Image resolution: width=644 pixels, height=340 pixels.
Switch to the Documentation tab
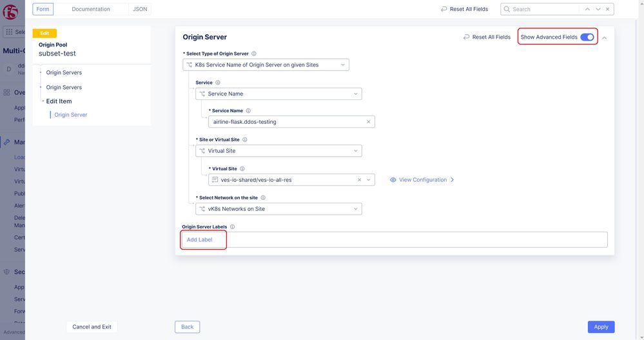(x=91, y=9)
